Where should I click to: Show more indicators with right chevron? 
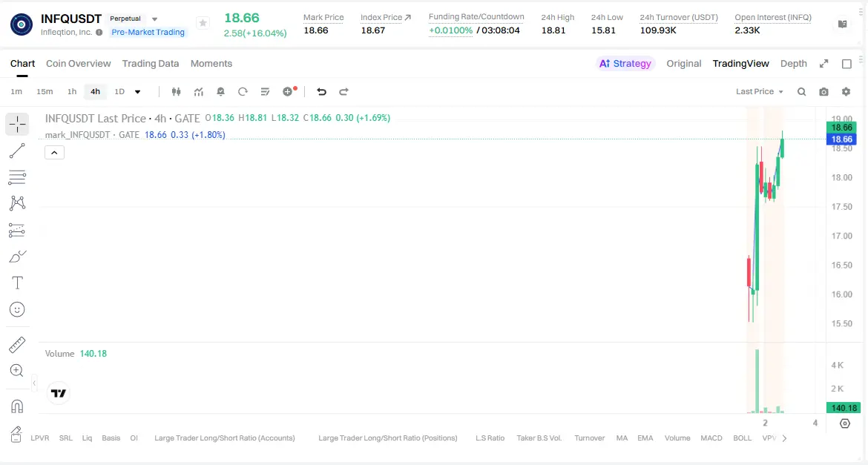(x=784, y=438)
